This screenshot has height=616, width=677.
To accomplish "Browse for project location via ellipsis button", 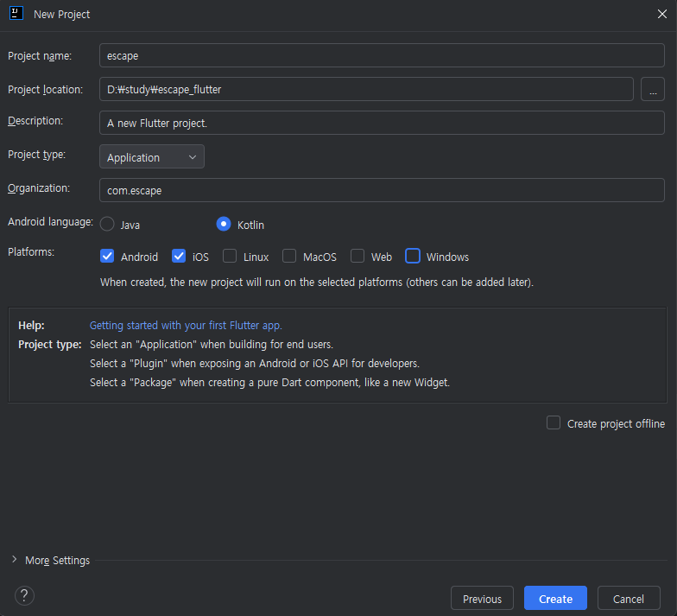I will coord(653,90).
